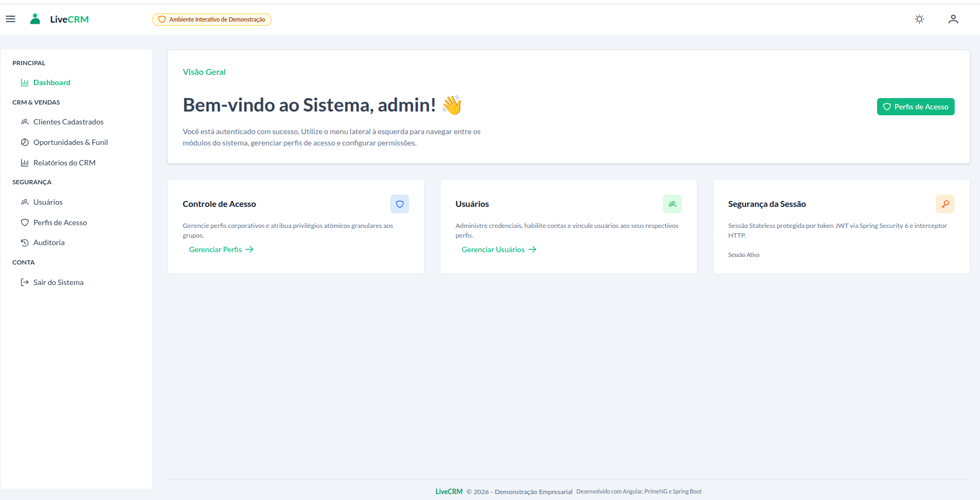This screenshot has height=500, width=980.
Task: Switch theme with the sun icon
Action: (919, 19)
